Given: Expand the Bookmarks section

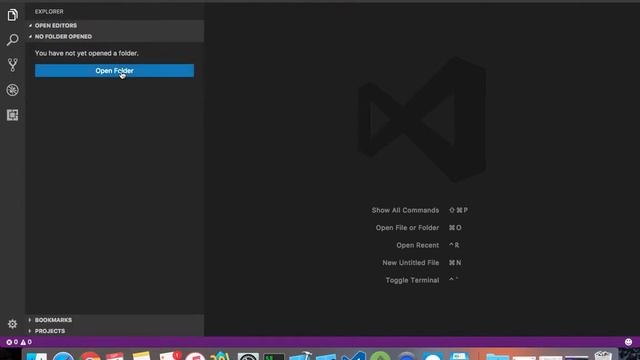Looking at the screenshot, I should coord(115,320).
